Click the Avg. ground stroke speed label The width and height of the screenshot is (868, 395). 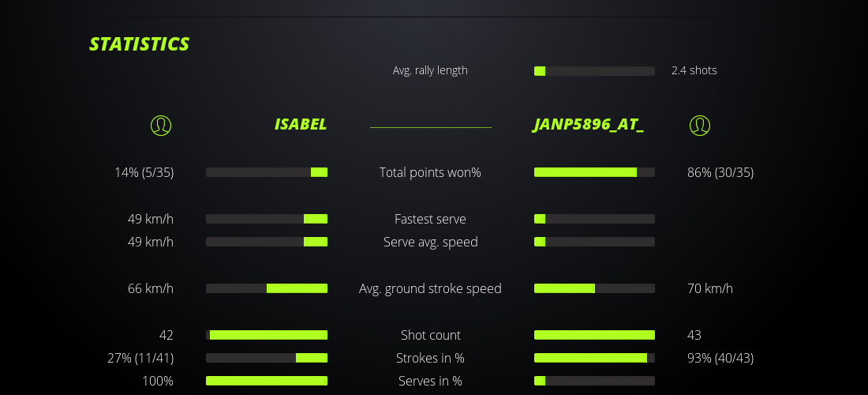coord(430,288)
